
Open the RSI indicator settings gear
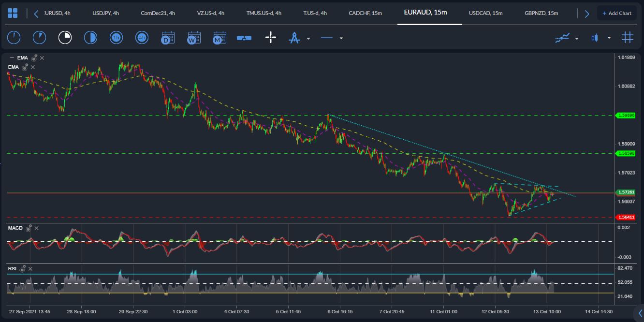[22, 268]
